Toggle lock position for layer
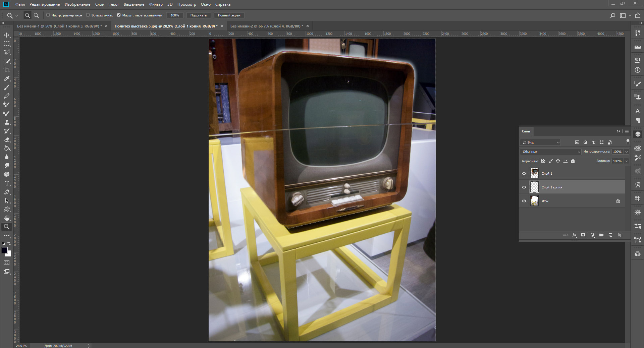The width and height of the screenshot is (644, 348). coord(558,161)
